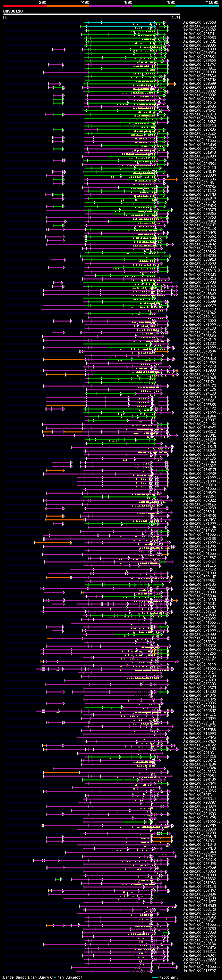Select row label UniRef100_Q38913-2
The height and width of the screenshot is (980, 222).
click(202, 271)
